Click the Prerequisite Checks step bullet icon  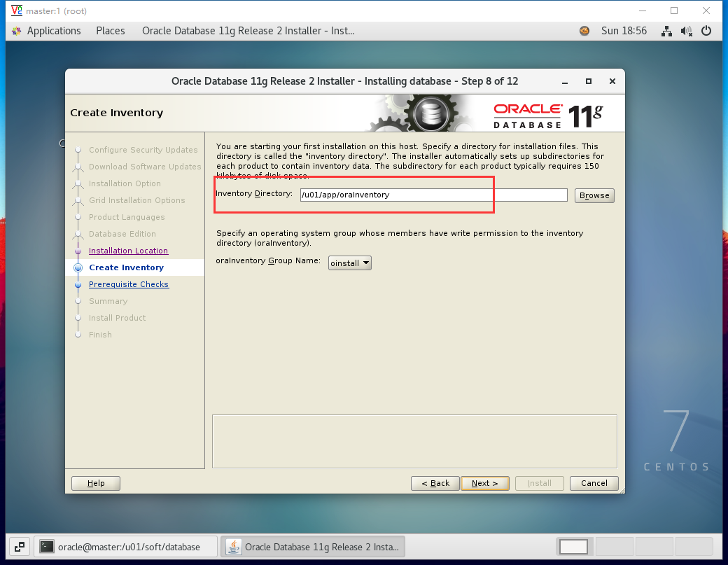click(78, 284)
